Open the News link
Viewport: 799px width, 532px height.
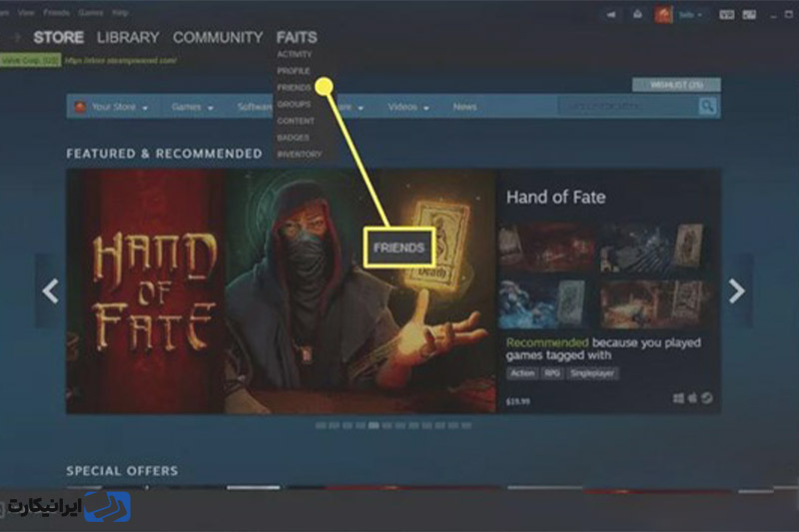pos(464,107)
